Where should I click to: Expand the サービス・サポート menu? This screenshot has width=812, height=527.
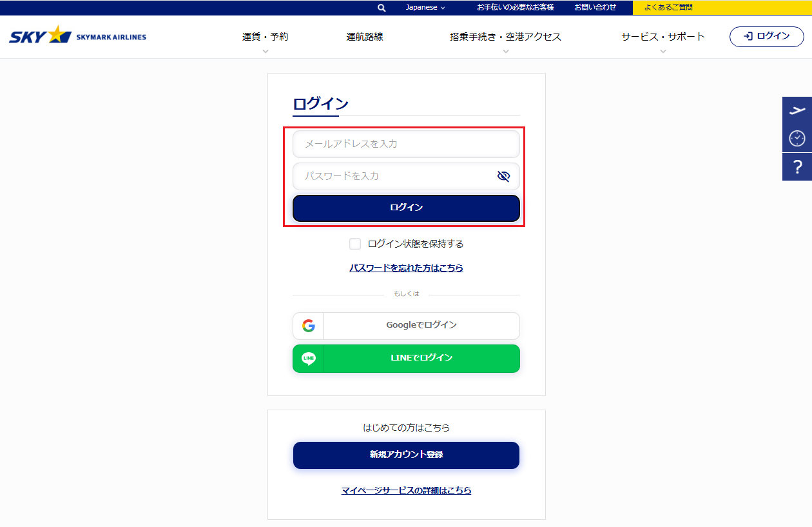click(662, 37)
